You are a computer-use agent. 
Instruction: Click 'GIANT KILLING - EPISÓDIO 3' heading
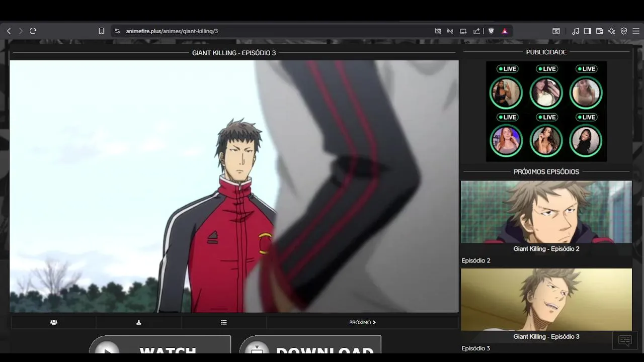tap(234, 53)
